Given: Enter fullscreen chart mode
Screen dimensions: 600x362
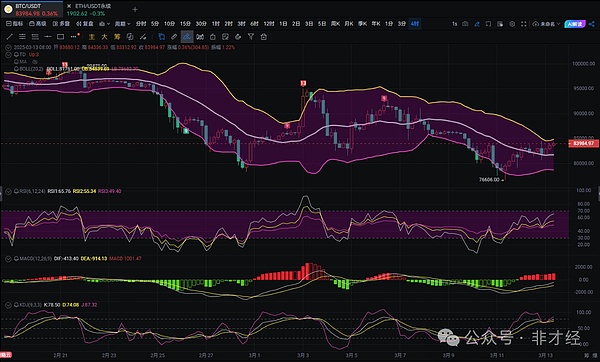Looking at the screenshot, I should 523,24.
